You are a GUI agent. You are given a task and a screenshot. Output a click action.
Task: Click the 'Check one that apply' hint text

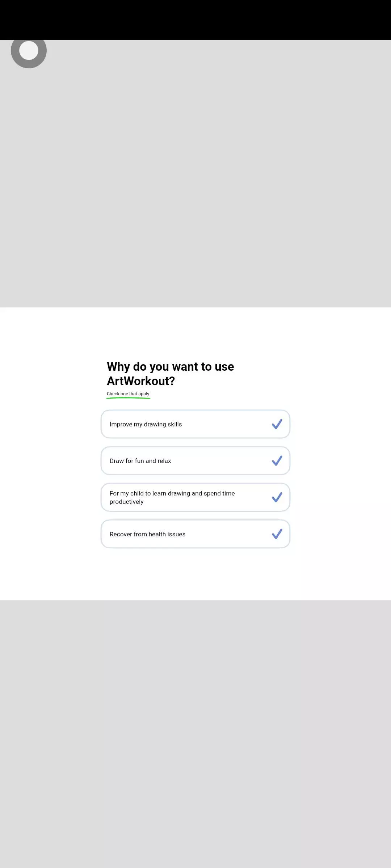pyautogui.click(x=128, y=393)
